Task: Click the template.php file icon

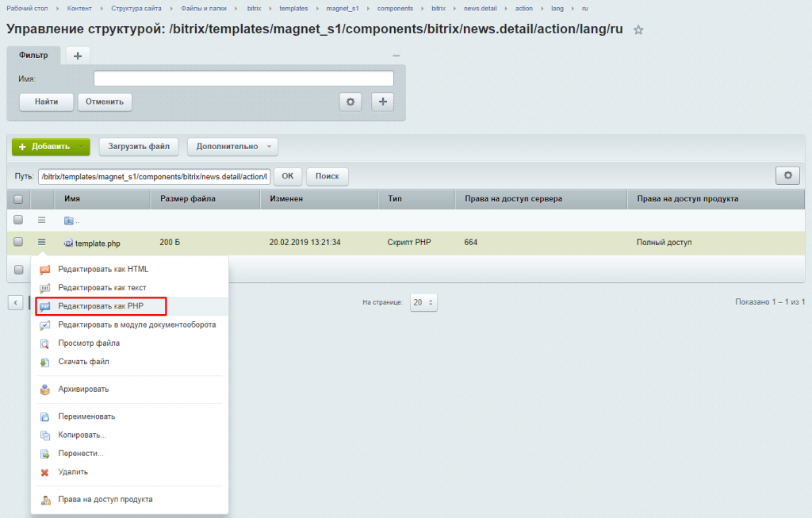Action: coord(68,243)
